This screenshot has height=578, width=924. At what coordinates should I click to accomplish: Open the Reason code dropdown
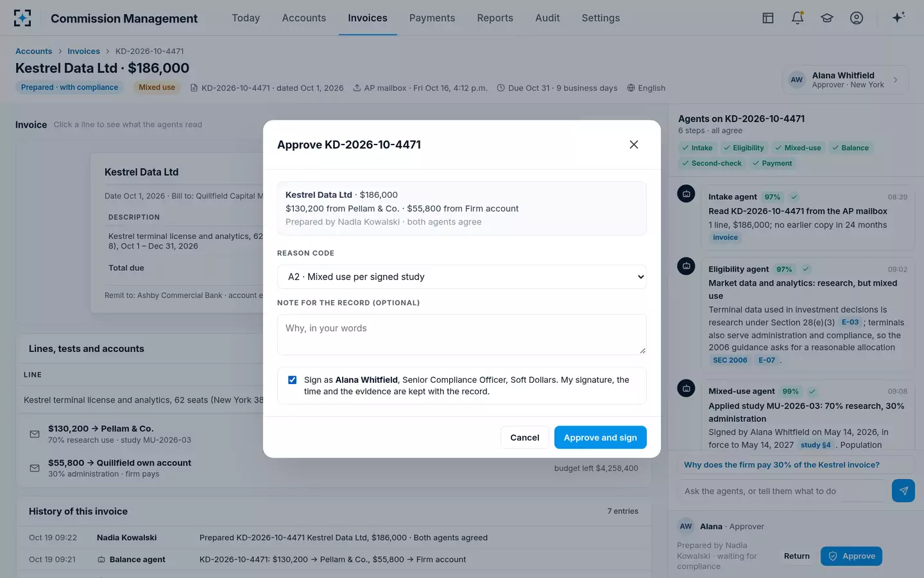(461, 277)
